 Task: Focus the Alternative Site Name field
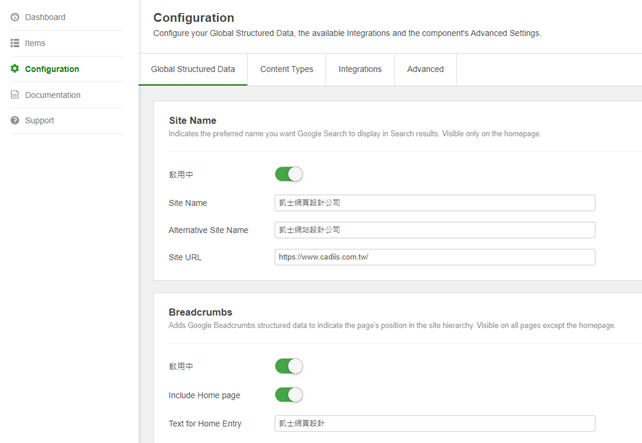click(x=434, y=230)
